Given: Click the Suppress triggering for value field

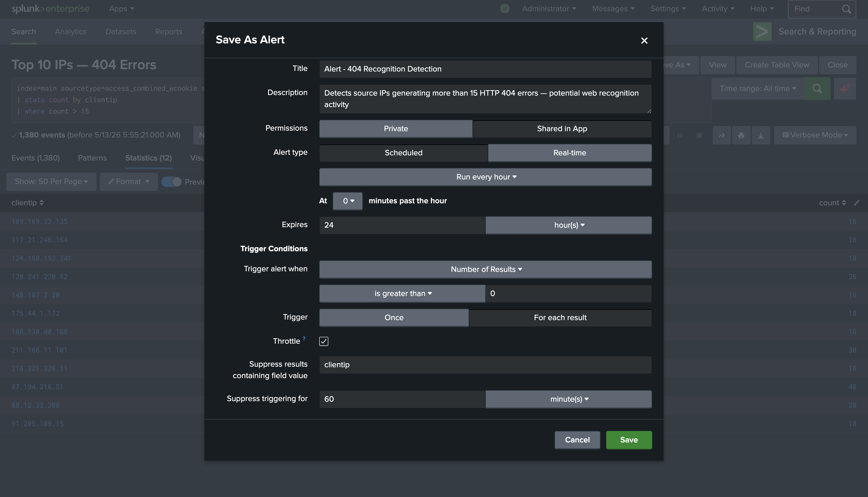Looking at the screenshot, I should [402, 399].
